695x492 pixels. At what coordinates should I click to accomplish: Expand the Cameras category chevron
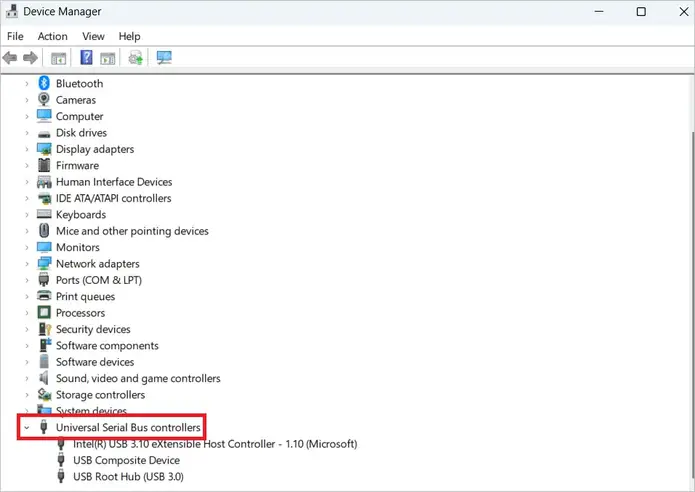[x=27, y=100]
